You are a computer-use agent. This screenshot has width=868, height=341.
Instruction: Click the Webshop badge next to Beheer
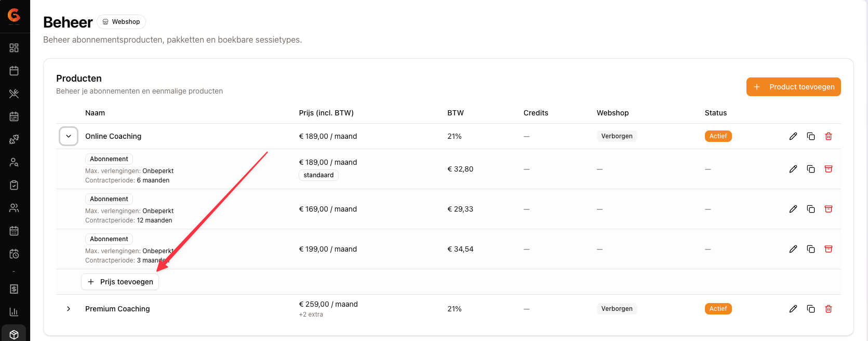121,22
